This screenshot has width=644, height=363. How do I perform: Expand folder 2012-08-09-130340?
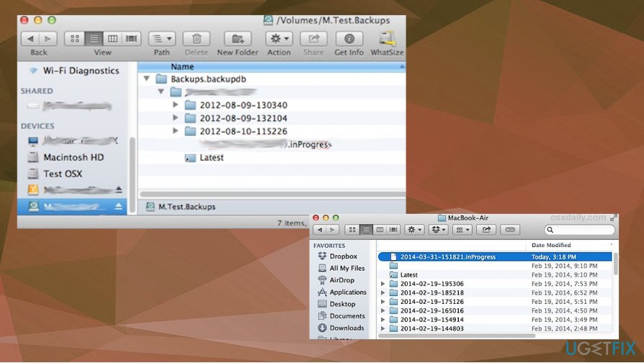(x=175, y=104)
